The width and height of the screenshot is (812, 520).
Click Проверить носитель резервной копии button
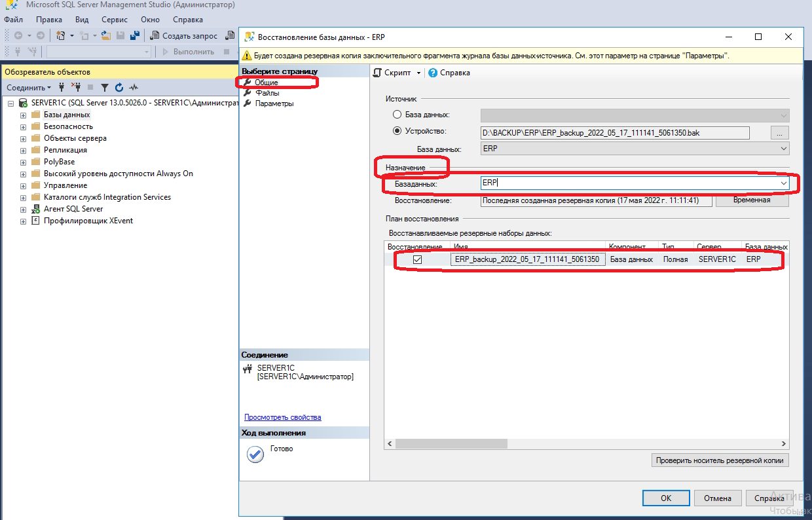click(x=720, y=460)
